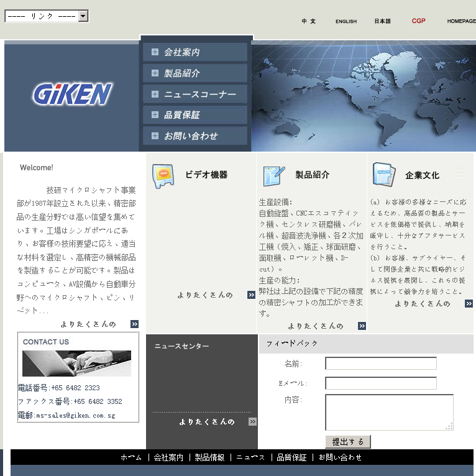
Task: Select phone number +65 6482 2323
Action: pos(76,388)
